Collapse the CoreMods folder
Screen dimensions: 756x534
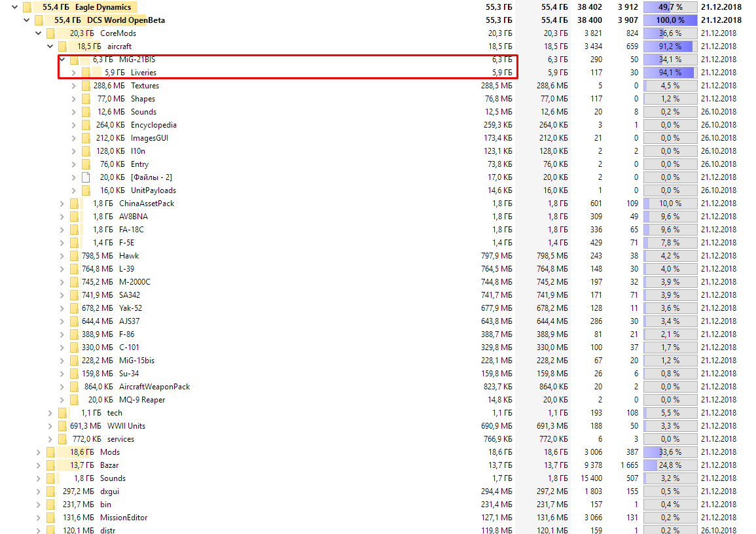(39, 33)
